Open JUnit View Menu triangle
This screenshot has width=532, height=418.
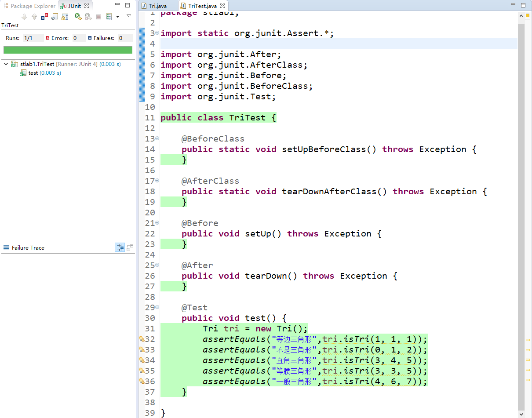[129, 16]
